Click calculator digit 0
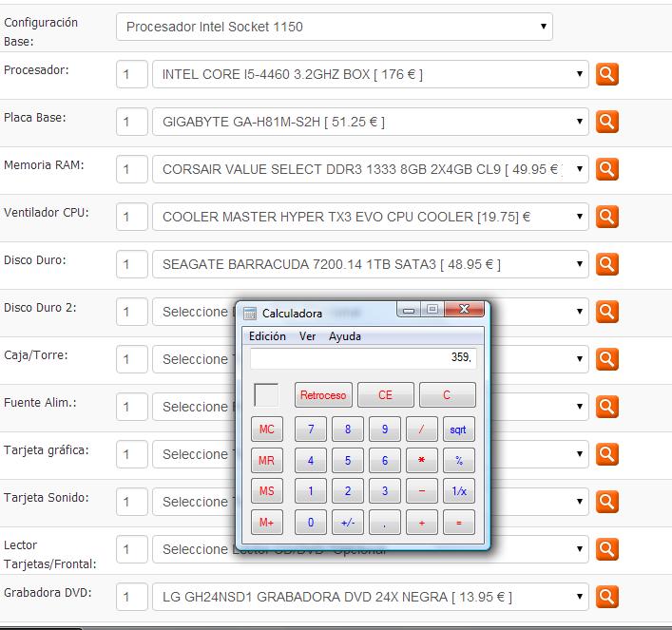 tap(311, 523)
